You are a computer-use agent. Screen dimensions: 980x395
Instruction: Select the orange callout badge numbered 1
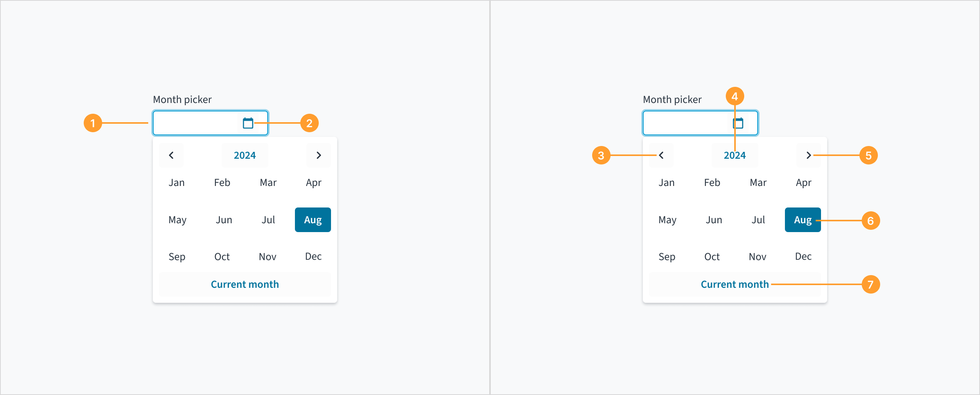(93, 123)
